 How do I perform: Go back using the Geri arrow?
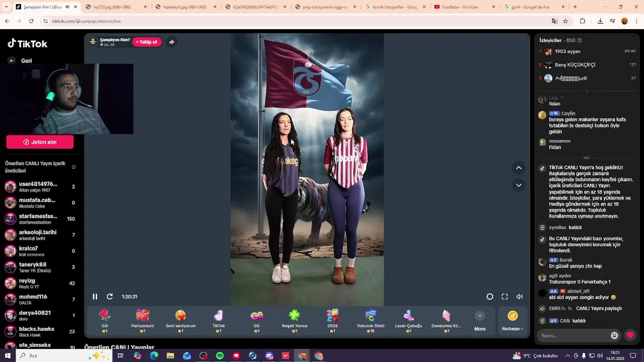pyautogui.click(x=12, y=61)
